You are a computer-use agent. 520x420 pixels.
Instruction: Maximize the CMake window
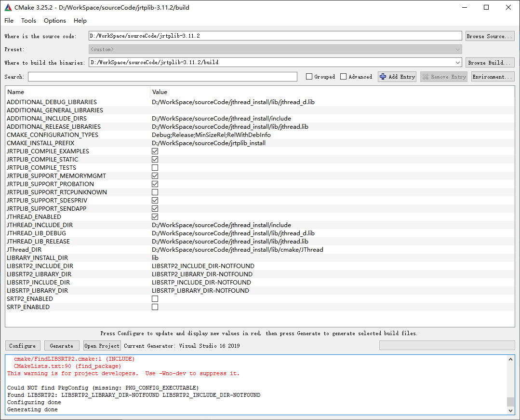(486, 7)
